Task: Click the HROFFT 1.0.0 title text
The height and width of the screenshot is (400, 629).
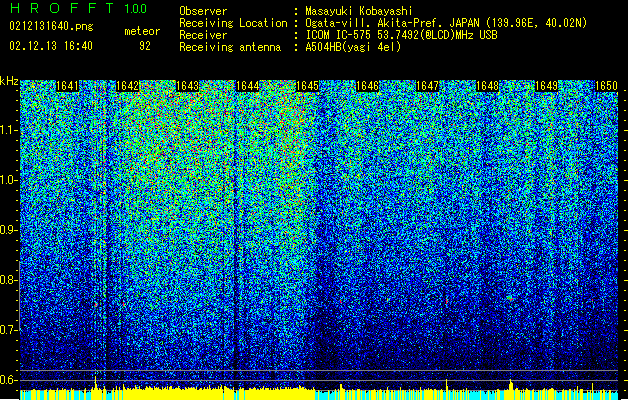Action: [x=79, y=8]
